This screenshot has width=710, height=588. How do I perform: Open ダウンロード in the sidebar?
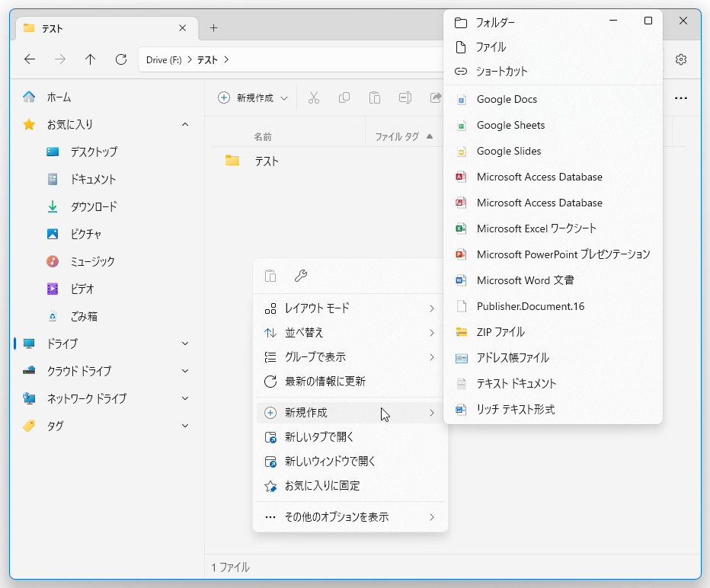tap(107, 207)
